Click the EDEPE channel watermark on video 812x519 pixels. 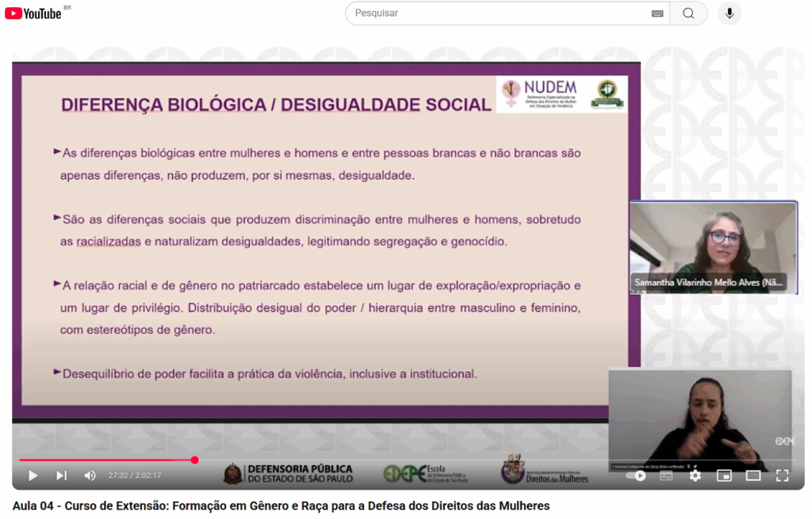783,441
